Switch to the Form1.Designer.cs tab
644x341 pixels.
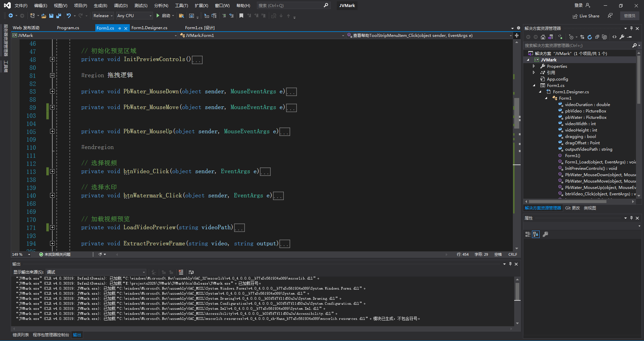pyautogui.click(x=149, y=28)
